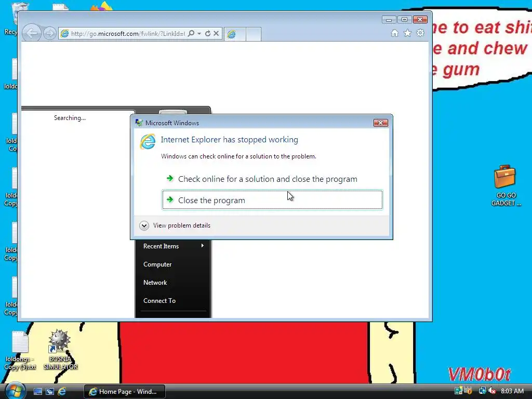Select the loading Internet Explorer tab
Image resolution: width=532 pixels, height=399 pixels.
click(x=235, y=34)
